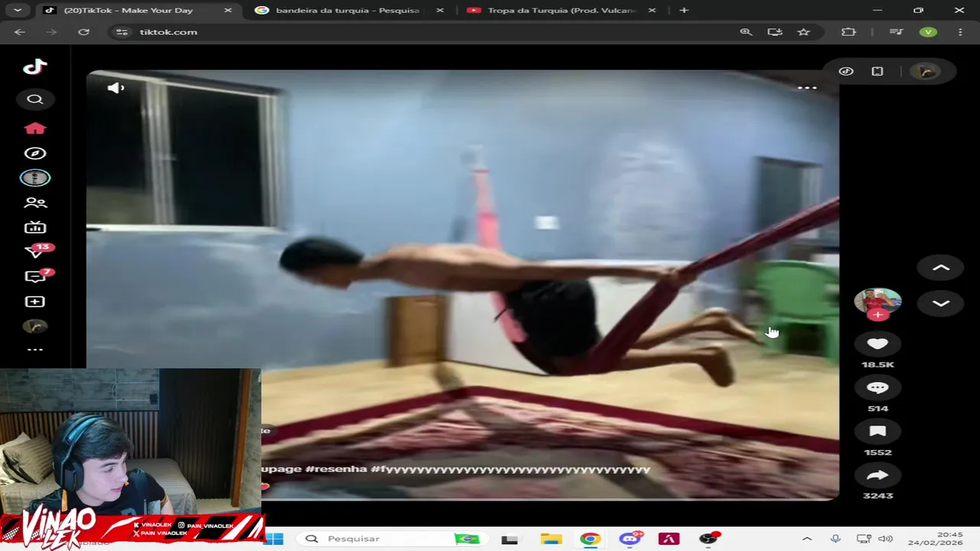980x551 pixels.
Task: Bookmark this page with the star
Action: [x=803, y=32]
